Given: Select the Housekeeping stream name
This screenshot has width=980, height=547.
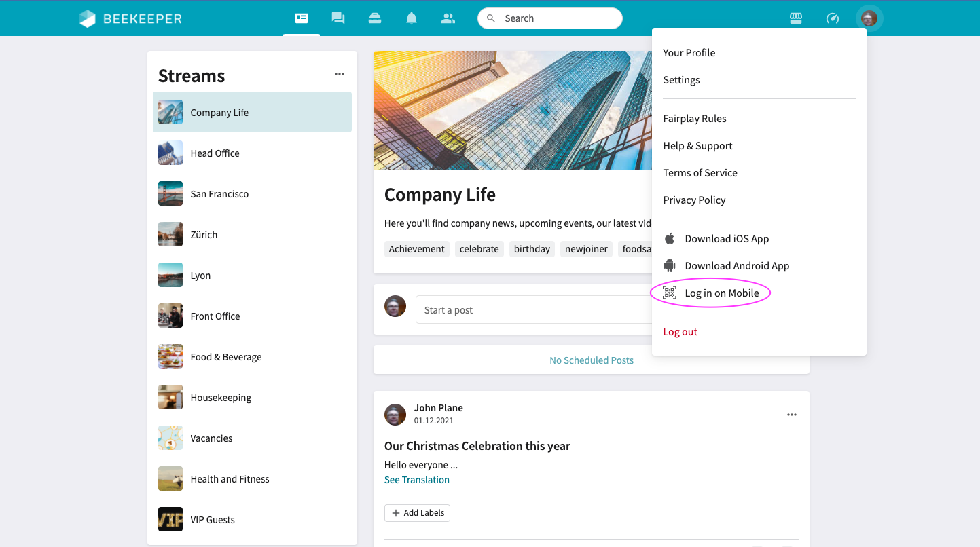Looking at the screenshot, I should click(x=221, y=398).
